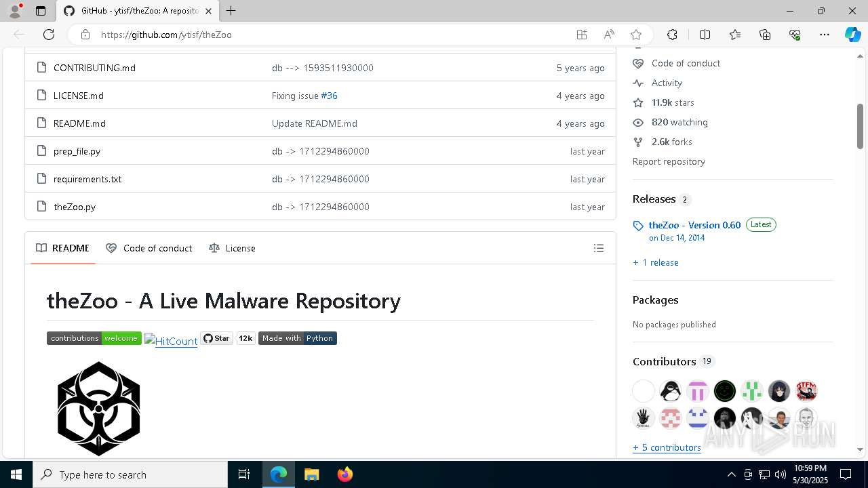Launch Firefox from the taskbar

click(x=344, y=474)
